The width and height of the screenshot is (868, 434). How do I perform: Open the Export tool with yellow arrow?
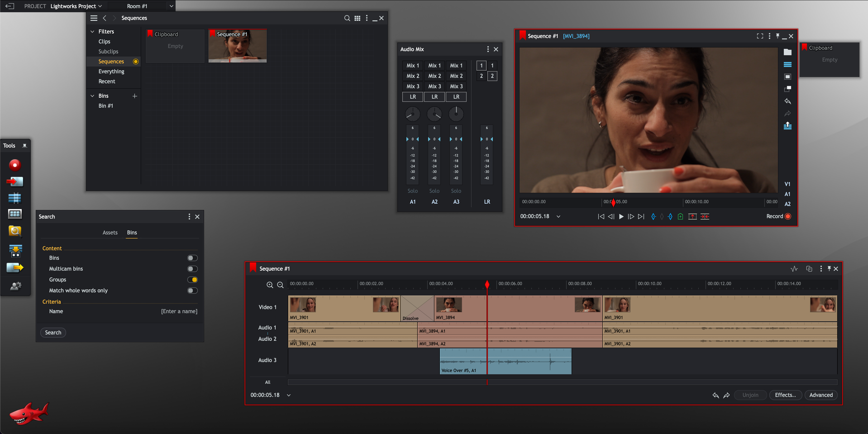pyautogui.click(x=15, y=267)
